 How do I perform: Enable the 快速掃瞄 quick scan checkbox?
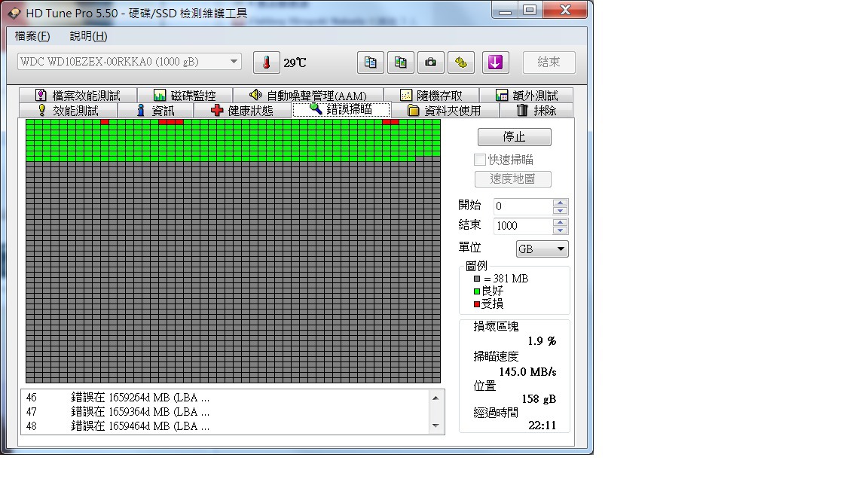click(x=480, y=160)
